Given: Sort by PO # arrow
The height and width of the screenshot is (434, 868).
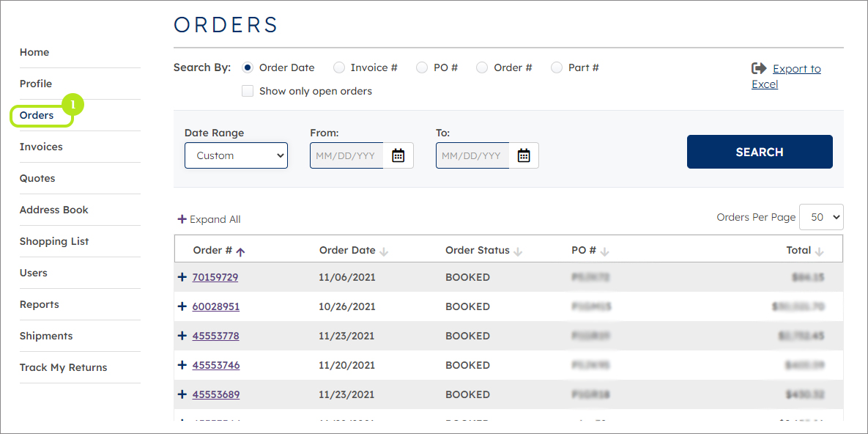Looking at the screenshot, I should click(604, 251).
